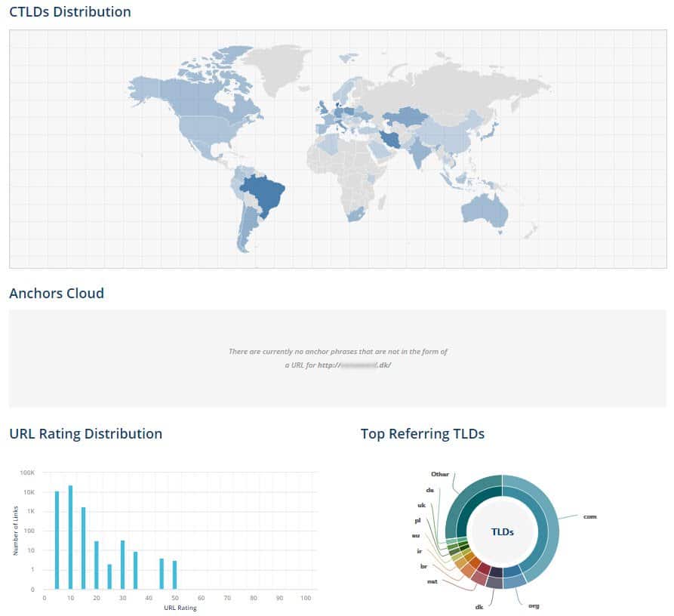Select Iran on the world map
Screen dimensions: 674x616
pyautogui.click(x=389, y=139)
